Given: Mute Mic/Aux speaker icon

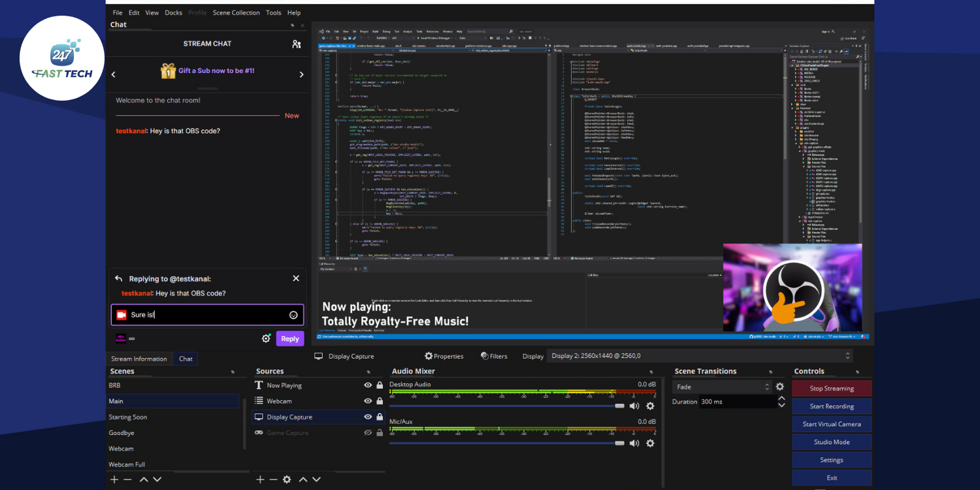Looking at the screenshot, I should click(x=634, y=443).
